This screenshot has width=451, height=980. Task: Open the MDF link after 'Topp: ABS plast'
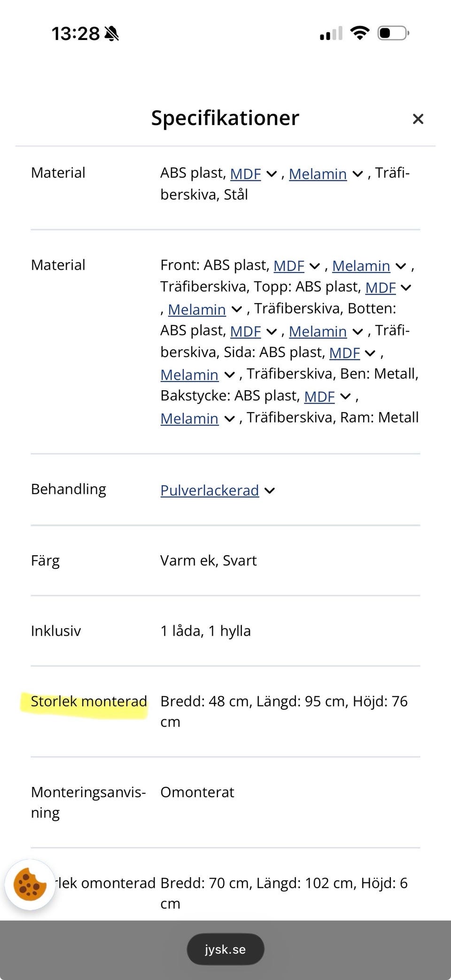(x=381, y=288)
